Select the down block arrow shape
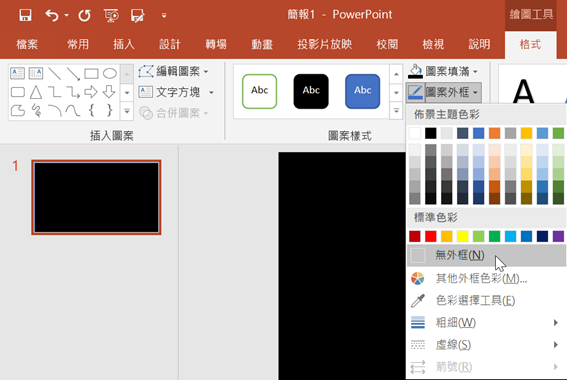The image size is (567, 380). coord(109,92)
